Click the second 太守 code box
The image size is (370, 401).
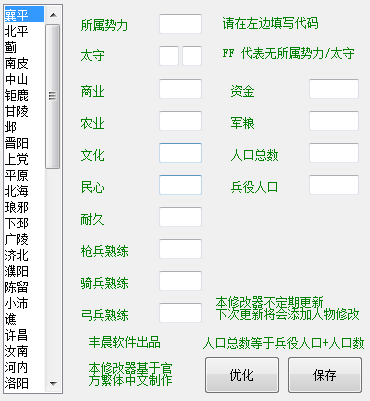[192, 56]
